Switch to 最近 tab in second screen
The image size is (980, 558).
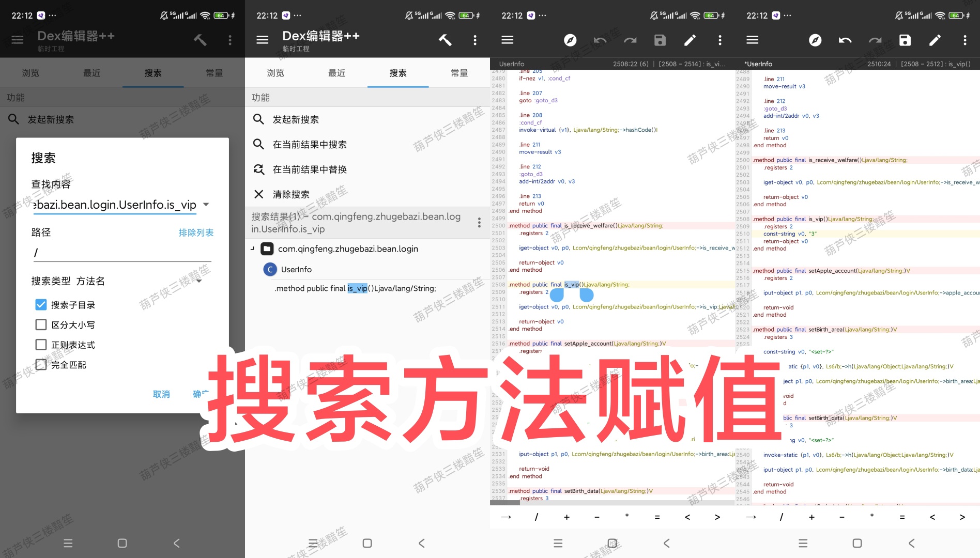click(336, 73)
